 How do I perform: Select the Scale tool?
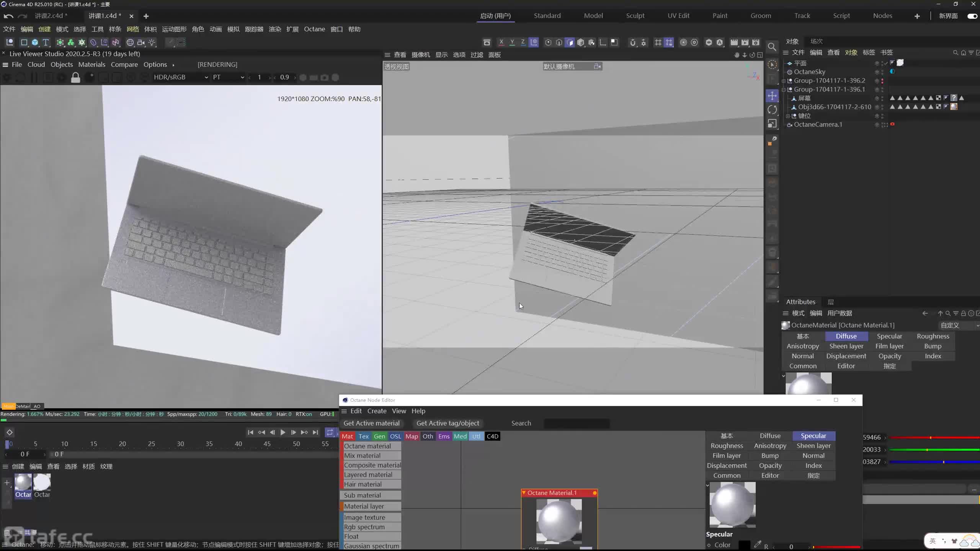772,124
